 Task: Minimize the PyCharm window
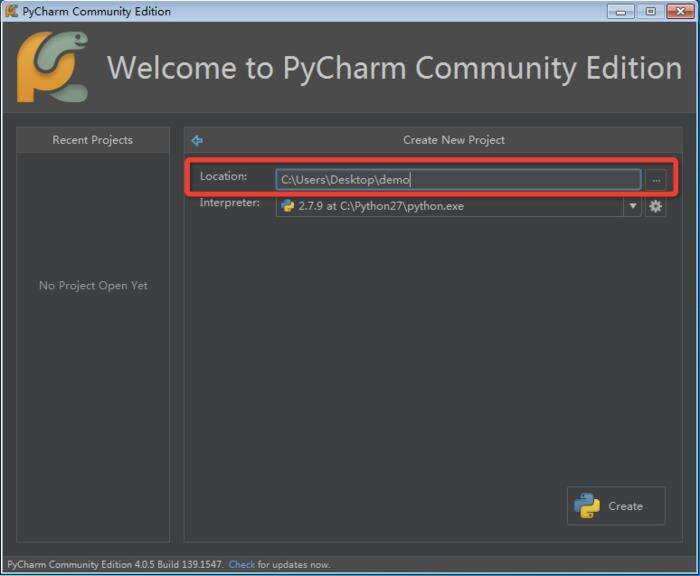[x=621, y=11]
